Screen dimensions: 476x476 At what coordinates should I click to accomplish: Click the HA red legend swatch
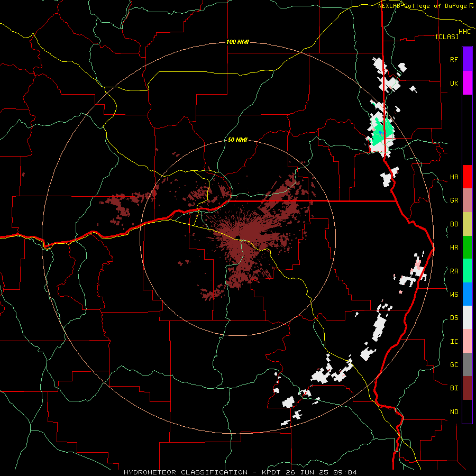click(x=467, y=177)
